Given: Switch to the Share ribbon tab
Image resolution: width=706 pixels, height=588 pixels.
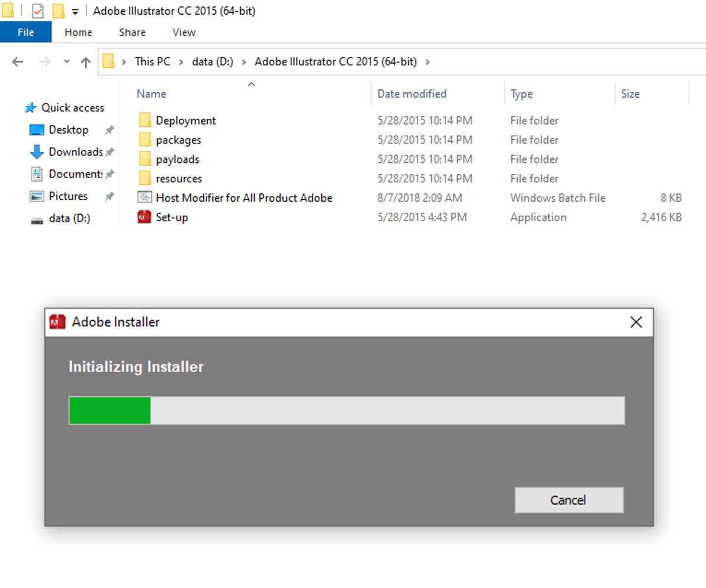Looking at the screenshot, I should pos(132,32).
